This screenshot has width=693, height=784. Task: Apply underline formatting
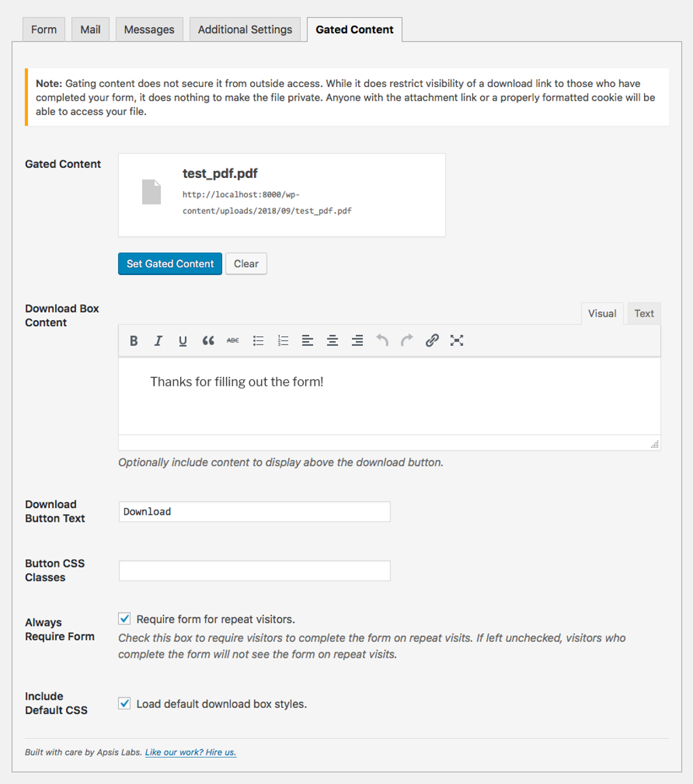point(182,340)
